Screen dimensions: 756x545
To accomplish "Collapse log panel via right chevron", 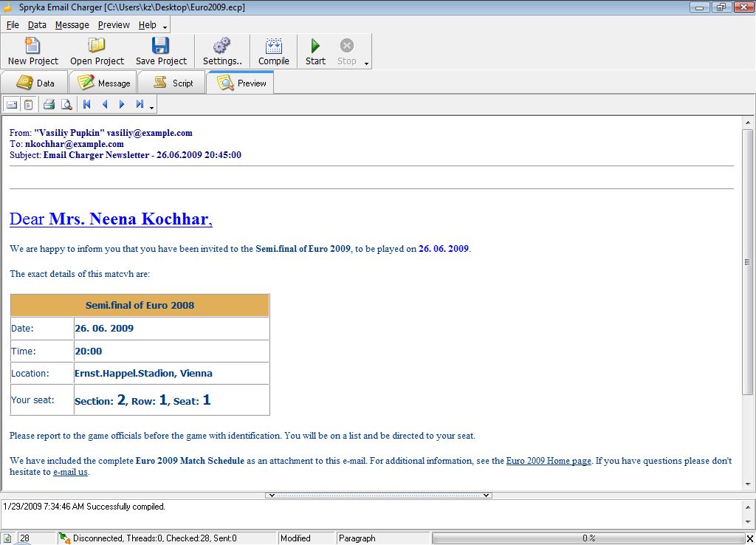I will click(x=486, y=496).
